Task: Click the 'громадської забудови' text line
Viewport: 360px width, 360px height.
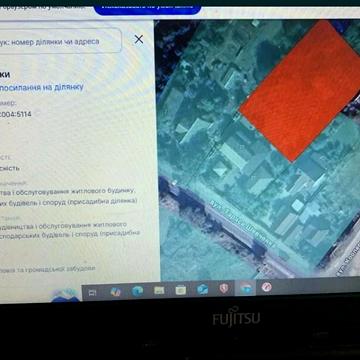Action: click(49, 269)
